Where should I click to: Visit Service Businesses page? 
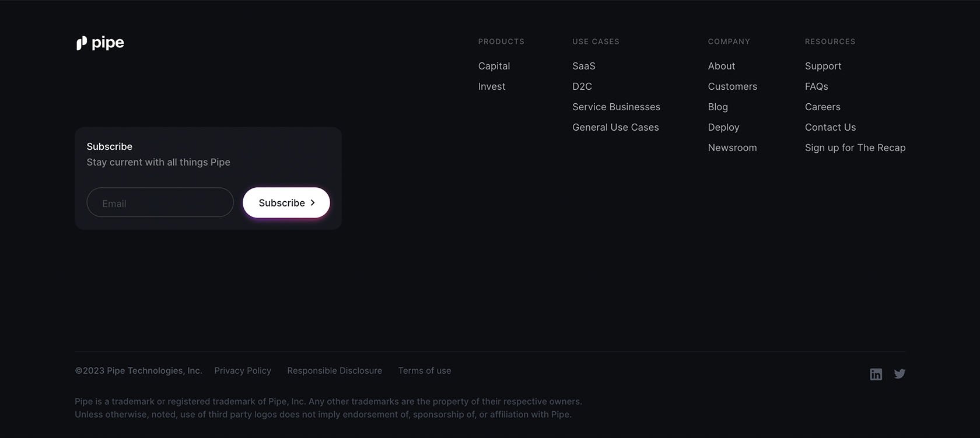click(616, 107)
